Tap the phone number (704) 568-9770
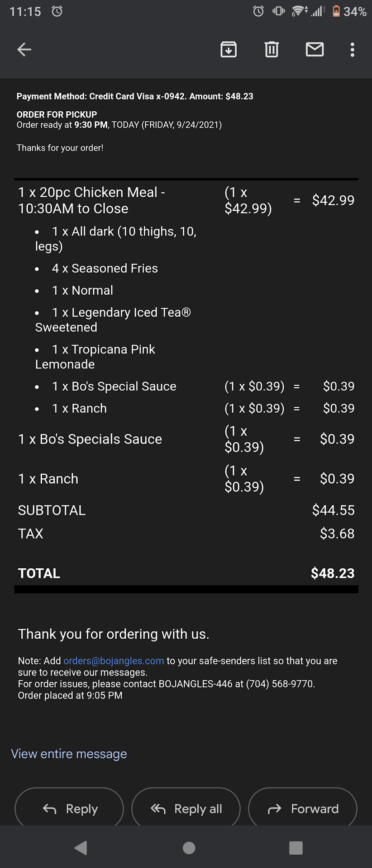 click(x=280, y=684)
